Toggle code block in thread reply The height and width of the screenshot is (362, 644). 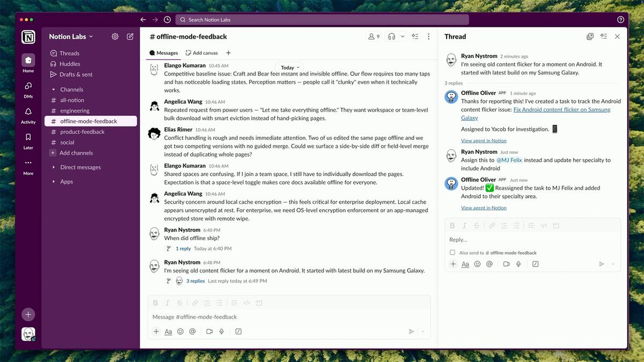556,225
